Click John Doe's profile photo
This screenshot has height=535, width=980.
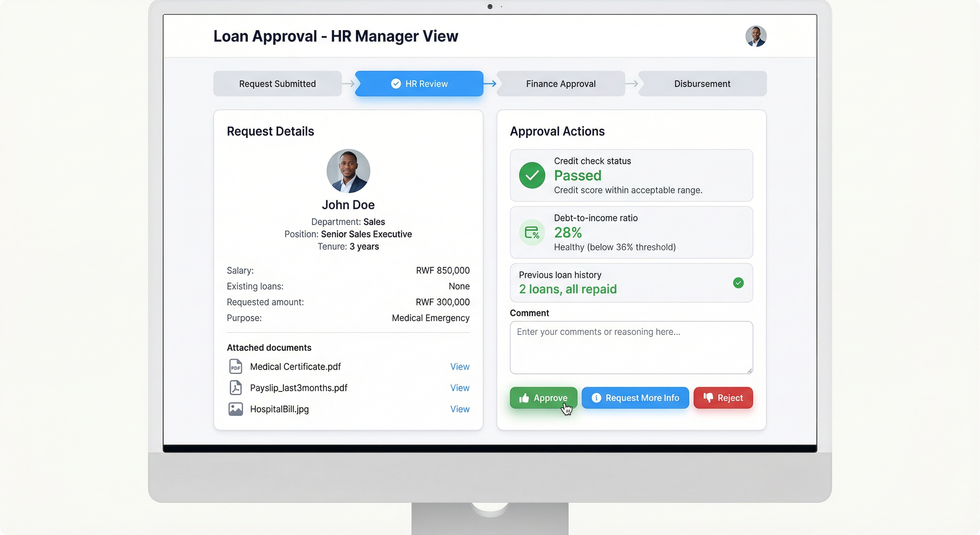click(348, 171)
